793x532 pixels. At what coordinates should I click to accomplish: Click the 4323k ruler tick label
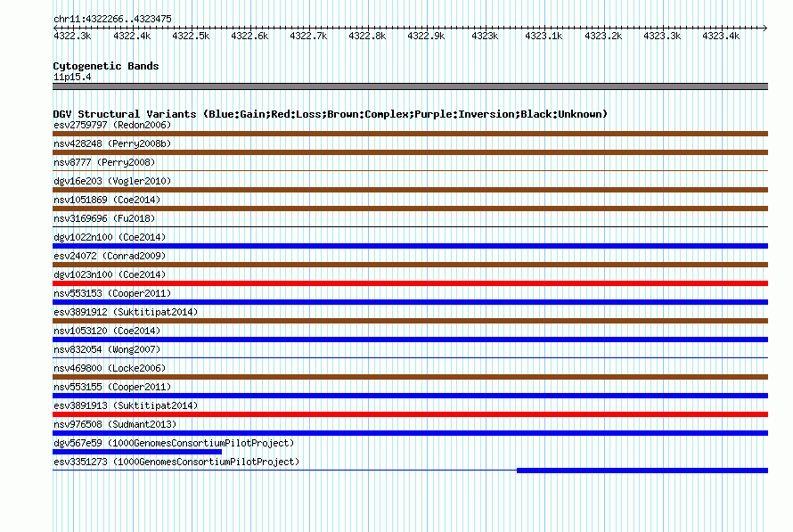coord(485,36)
